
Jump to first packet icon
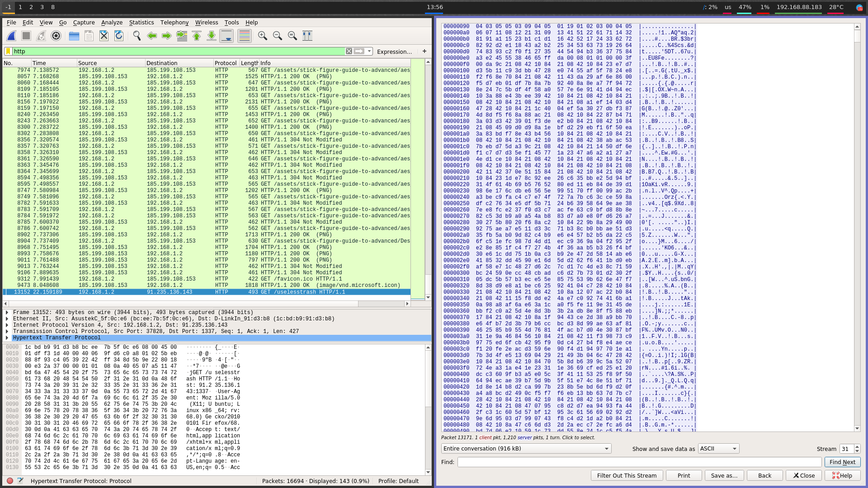[x=197, y=36]
